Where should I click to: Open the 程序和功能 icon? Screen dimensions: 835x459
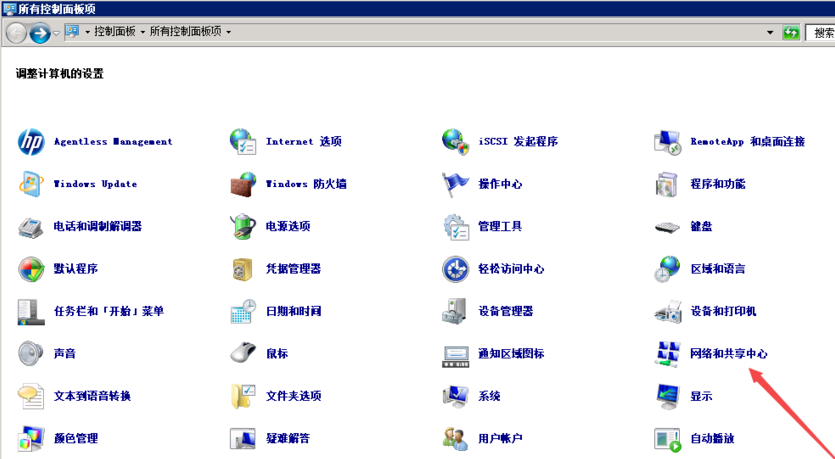click(668, 184)
